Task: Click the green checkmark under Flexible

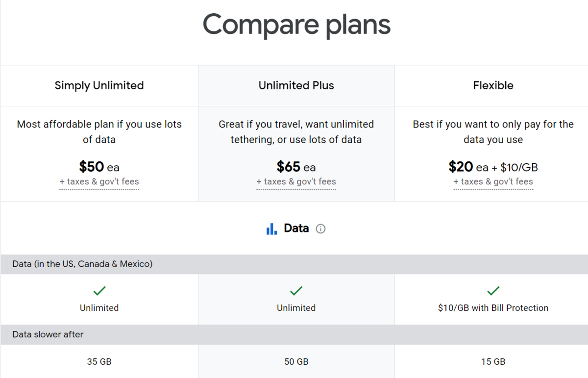Action: (x=493, y=291)
